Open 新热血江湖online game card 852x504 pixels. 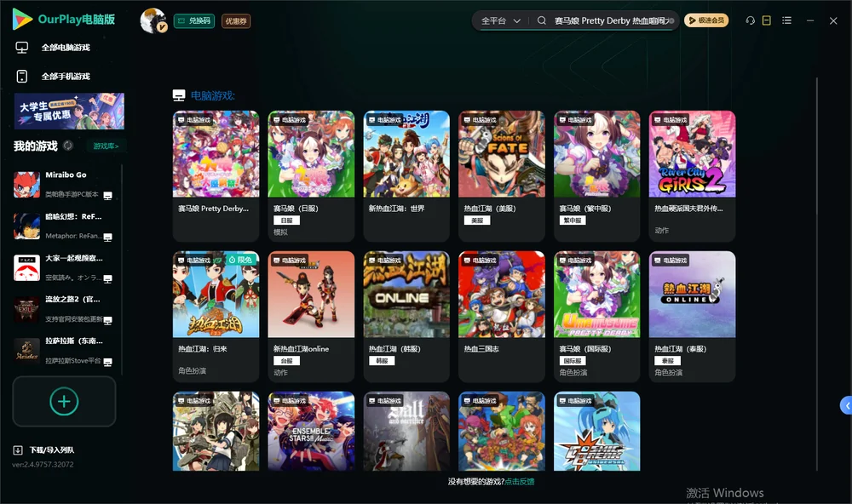tap(311, 317)
